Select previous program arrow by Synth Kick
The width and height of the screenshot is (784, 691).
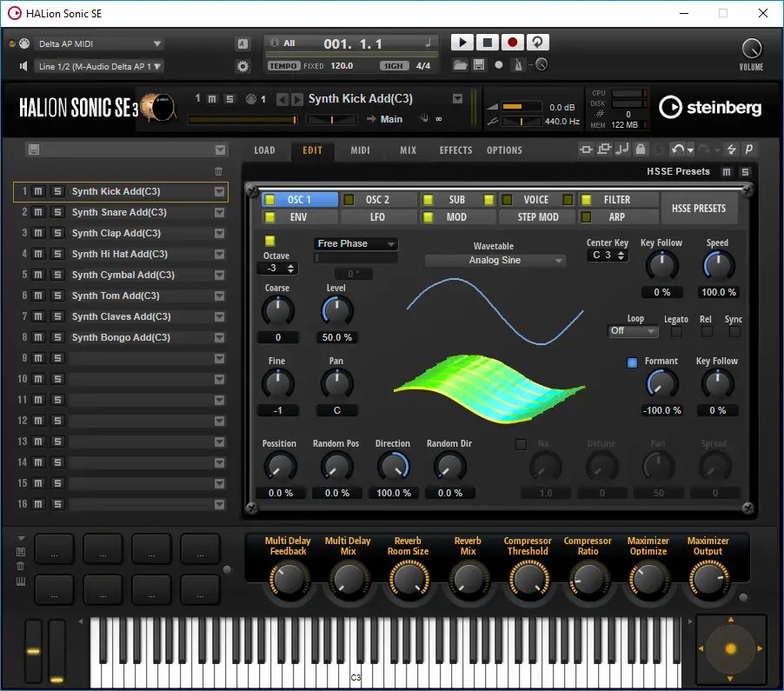coord(282,99)
